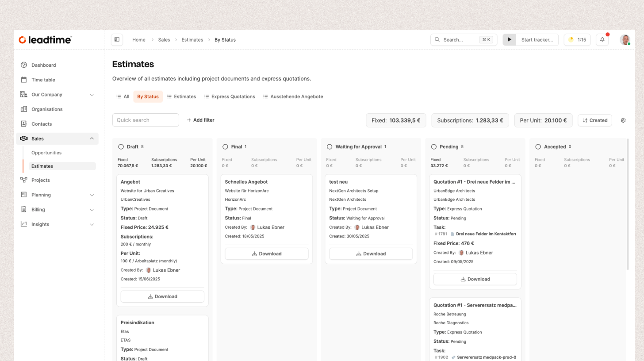The image size is (644, 361).
Task: Open the Created sort dropdown
Action: 595,120
